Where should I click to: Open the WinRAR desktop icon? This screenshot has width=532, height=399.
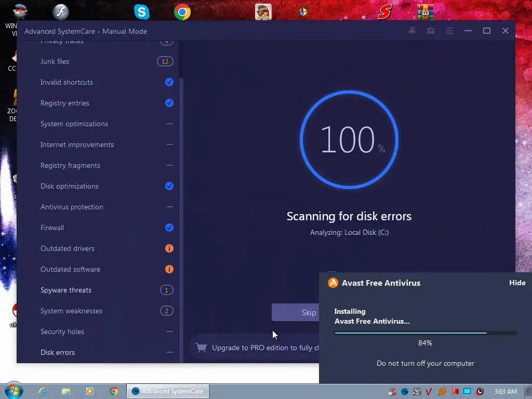425,12
